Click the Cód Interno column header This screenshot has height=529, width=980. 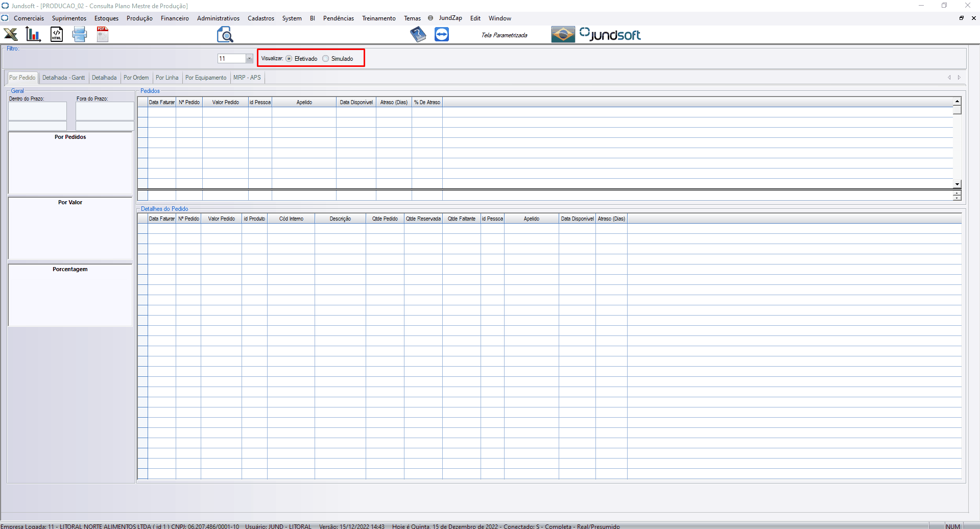click(x=291, y=219)
